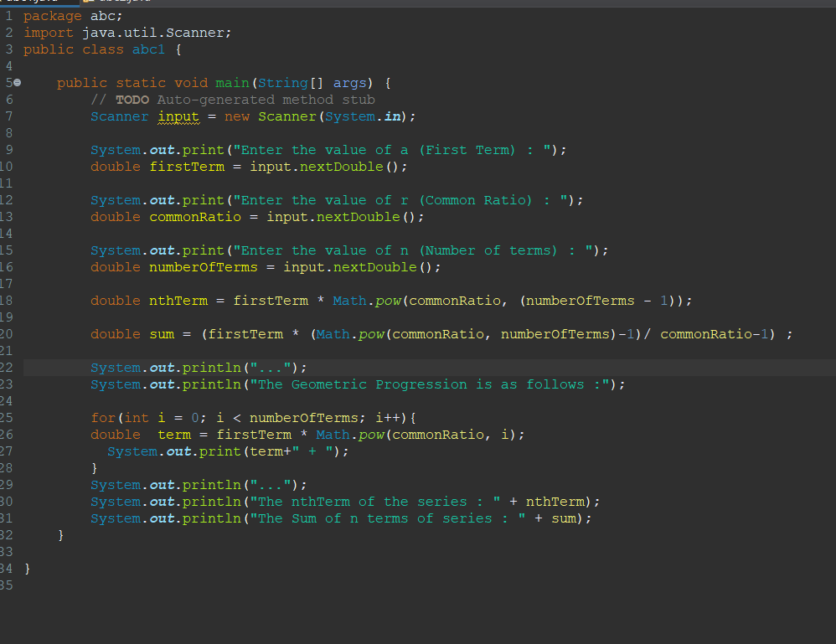Viewport: 836px width, 644px height.
Task: Click "The Sum of n terms of series" string
Action: pyautogui.click(x=388, y=518)
